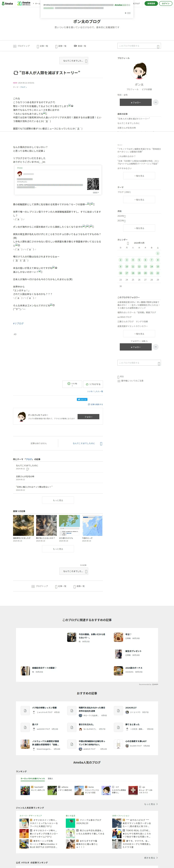Open the previous article なんてこそまでした… at the top
Screen dimensions: 174x868
pos(74,61)
